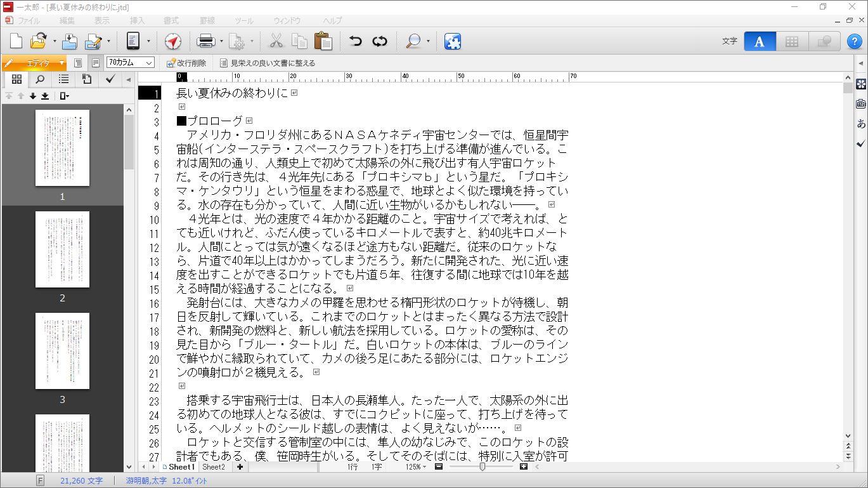Viewport: 868px width, 488px height.
Task: Select the search panel tab in sidebar
Action: [x=40, y=79]
